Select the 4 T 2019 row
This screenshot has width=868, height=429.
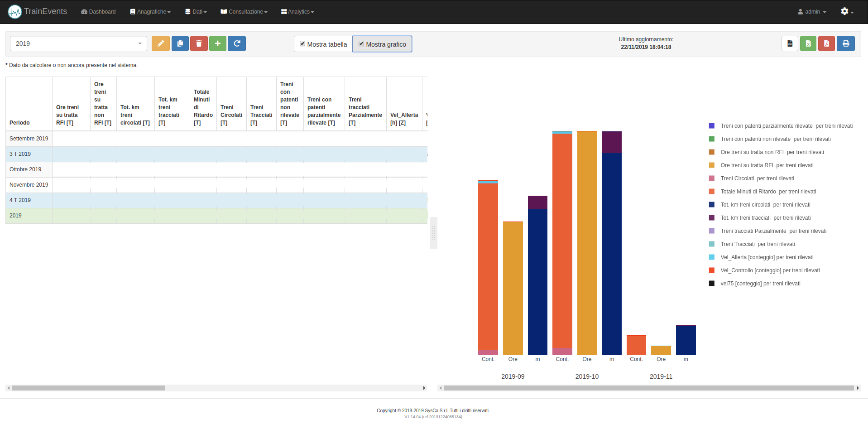pyautogui.click(x=216, y=200)
